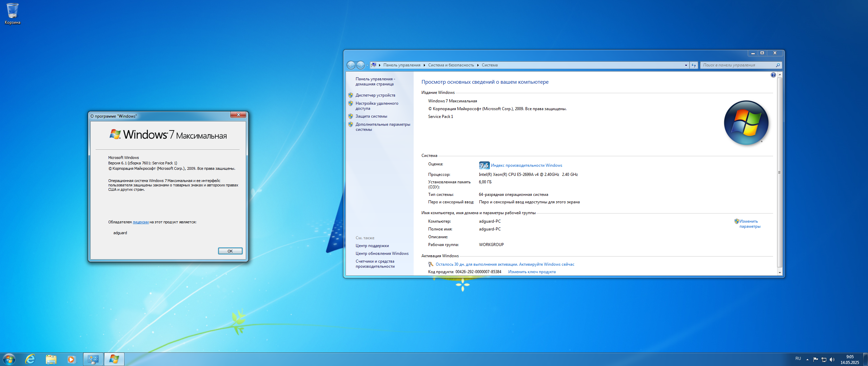Open Windows Explorer folder icon in taskbar
This screenshot has width=868, height=366.
click(51, 359)
